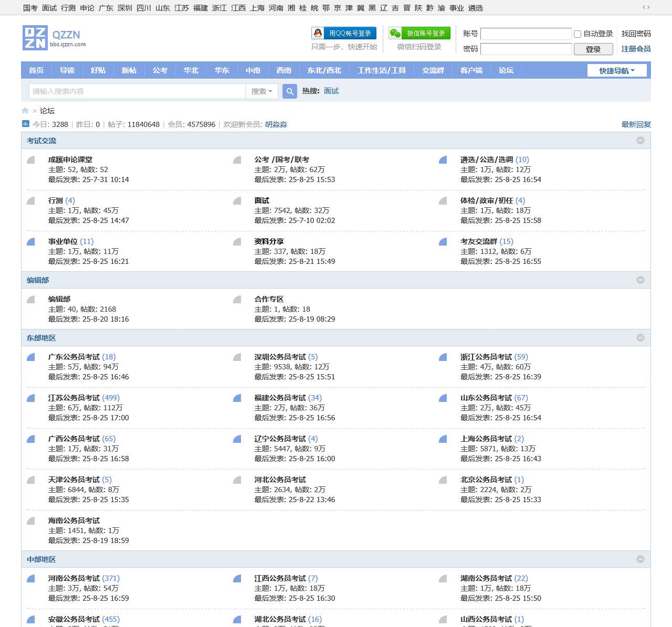Open new member 胡淼淼 profile

pyautogui.click(x=276, y=124)
